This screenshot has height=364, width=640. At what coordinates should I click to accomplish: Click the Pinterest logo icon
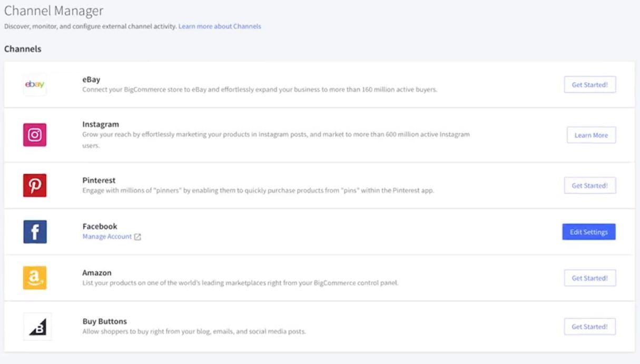[x=35, y=185]
